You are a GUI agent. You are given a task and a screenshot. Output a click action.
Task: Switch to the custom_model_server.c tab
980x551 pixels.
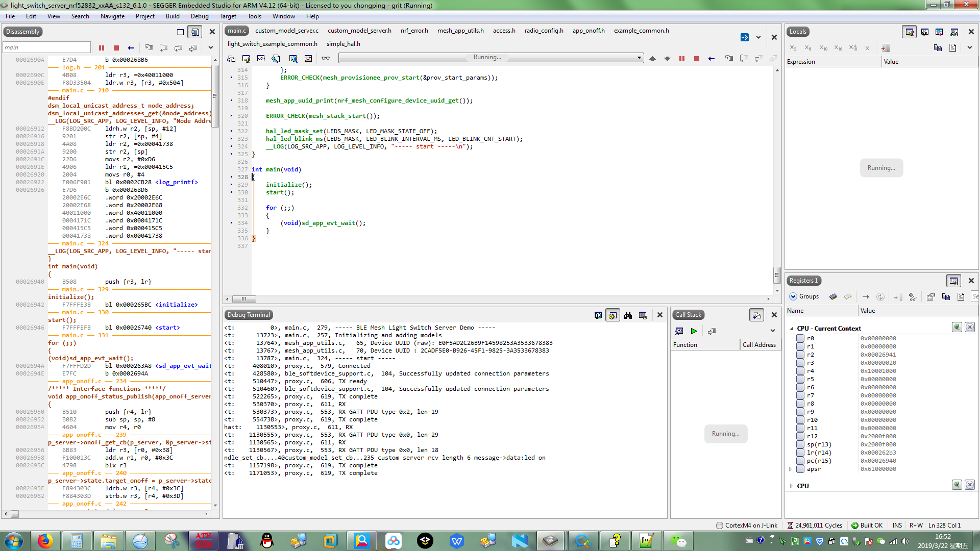(287, 31)
